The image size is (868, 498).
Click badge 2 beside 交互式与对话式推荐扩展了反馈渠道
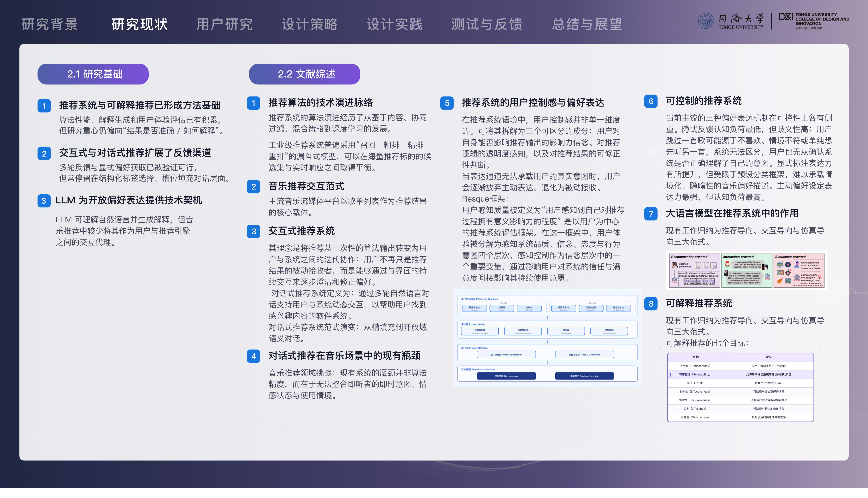point(44,153)
